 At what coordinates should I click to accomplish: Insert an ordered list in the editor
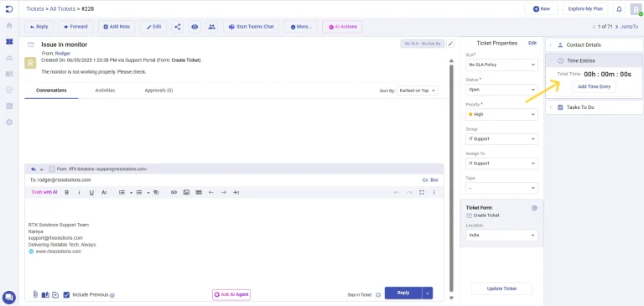[122, 192]
